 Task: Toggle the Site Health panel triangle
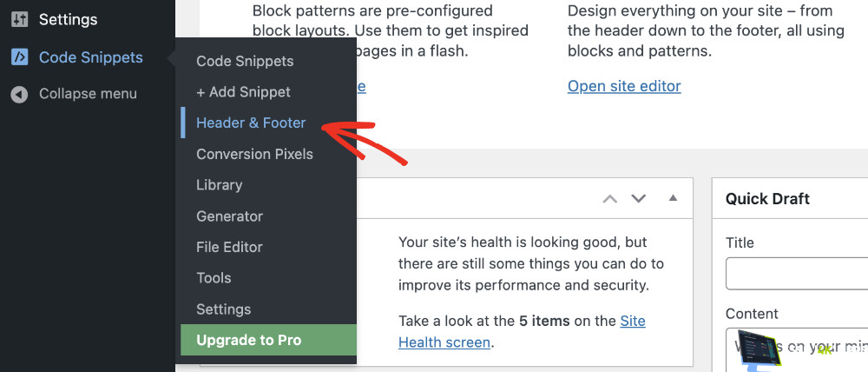tap(672, 198)
